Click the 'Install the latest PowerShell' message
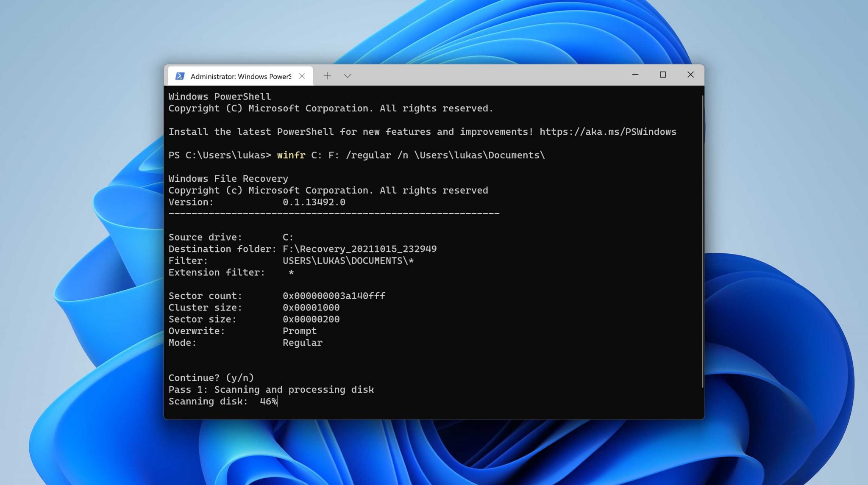The height and width of the screenshot is (485, 868). [351, 132]
